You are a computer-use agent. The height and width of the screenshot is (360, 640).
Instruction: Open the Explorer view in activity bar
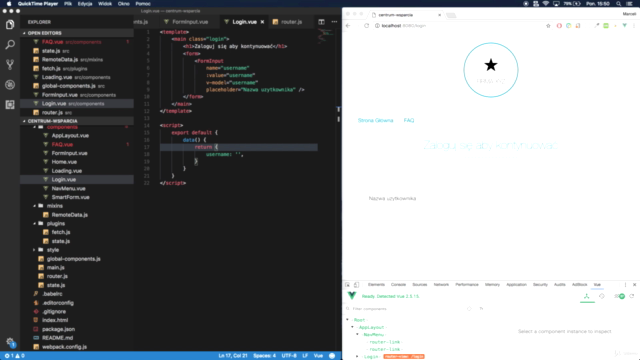click(10, 24)
